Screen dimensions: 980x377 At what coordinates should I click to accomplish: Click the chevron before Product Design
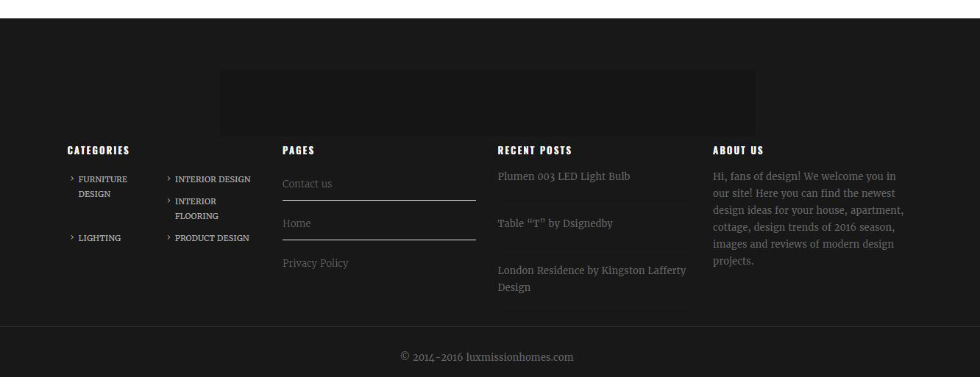(x=168, y=237)
